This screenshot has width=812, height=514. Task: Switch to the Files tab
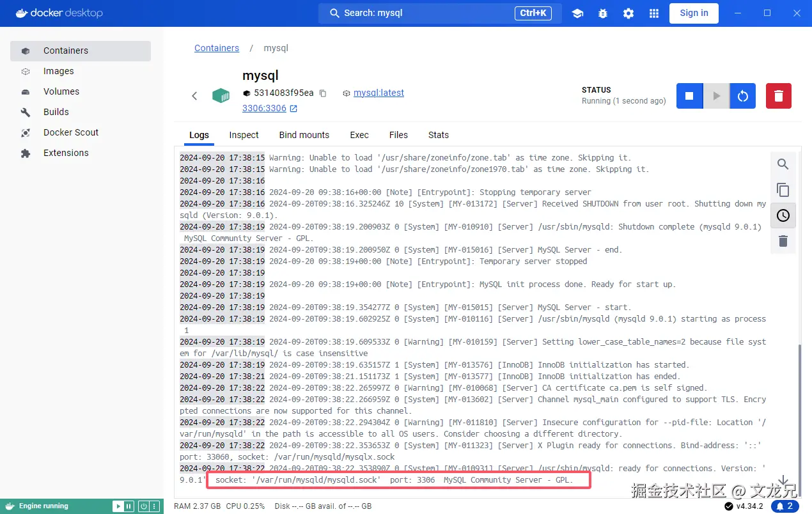pos(398,135)
